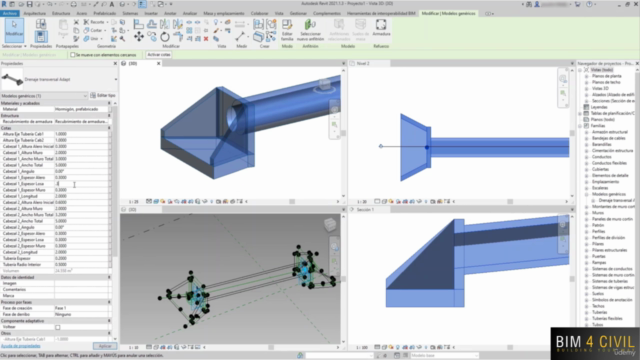The image size is (640, 360).
Task: Select Vistas 3D in project browser
Action: tap(600, 88)
